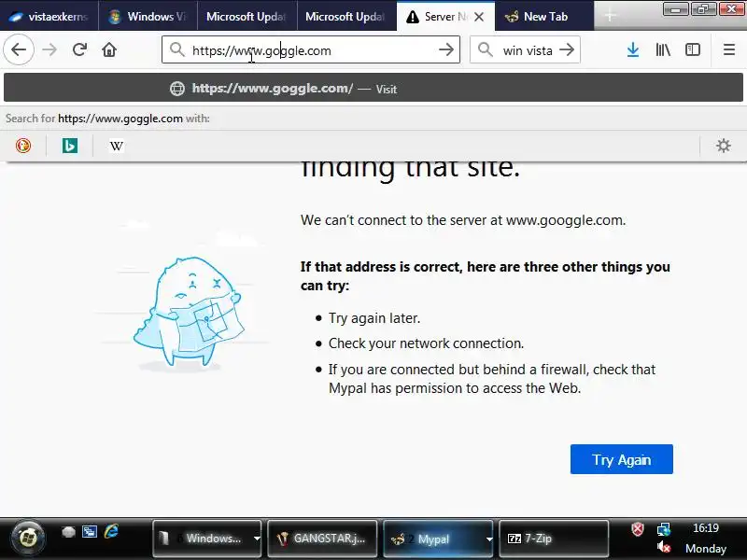Viewport: 747px width, 560px height.
Task: Click the red security shield tray icon
Action: [x=638, y=529]
